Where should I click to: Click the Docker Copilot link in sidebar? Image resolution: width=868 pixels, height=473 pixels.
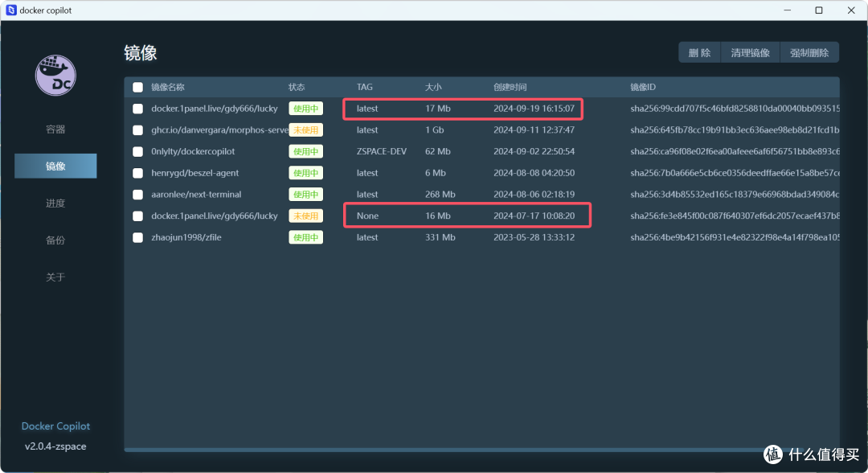[55, 426]
